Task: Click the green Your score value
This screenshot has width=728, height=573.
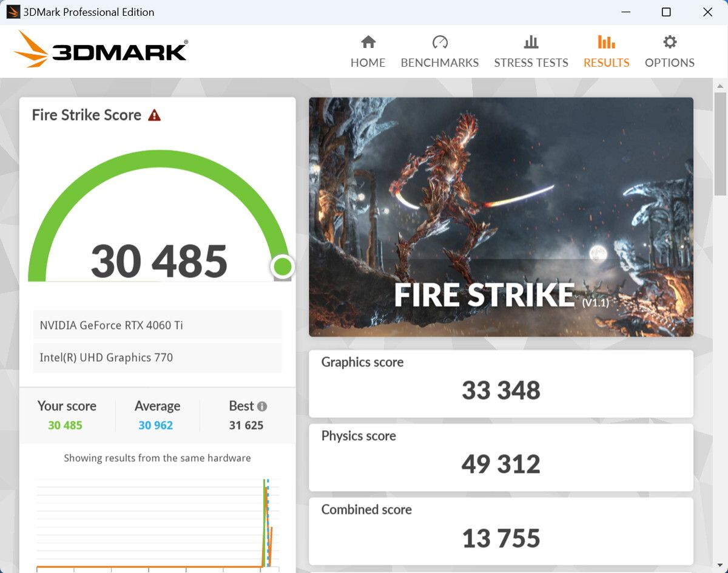Action: click(65, 426)
